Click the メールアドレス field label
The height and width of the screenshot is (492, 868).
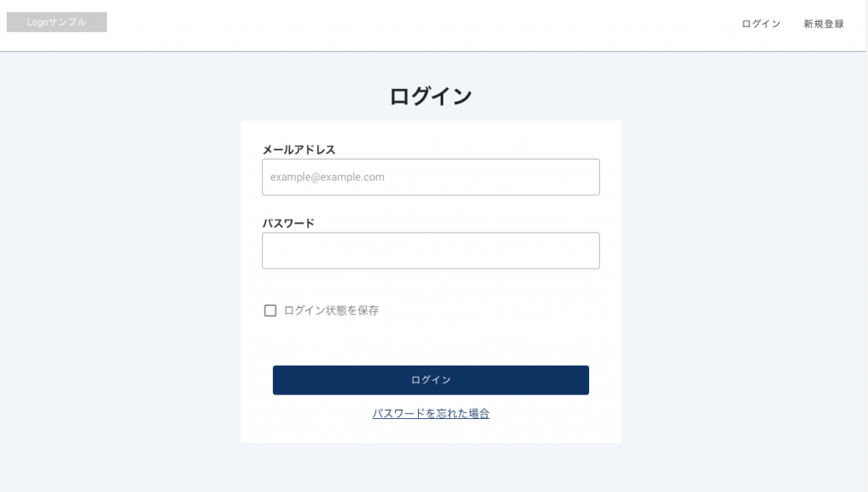(299, 149)
